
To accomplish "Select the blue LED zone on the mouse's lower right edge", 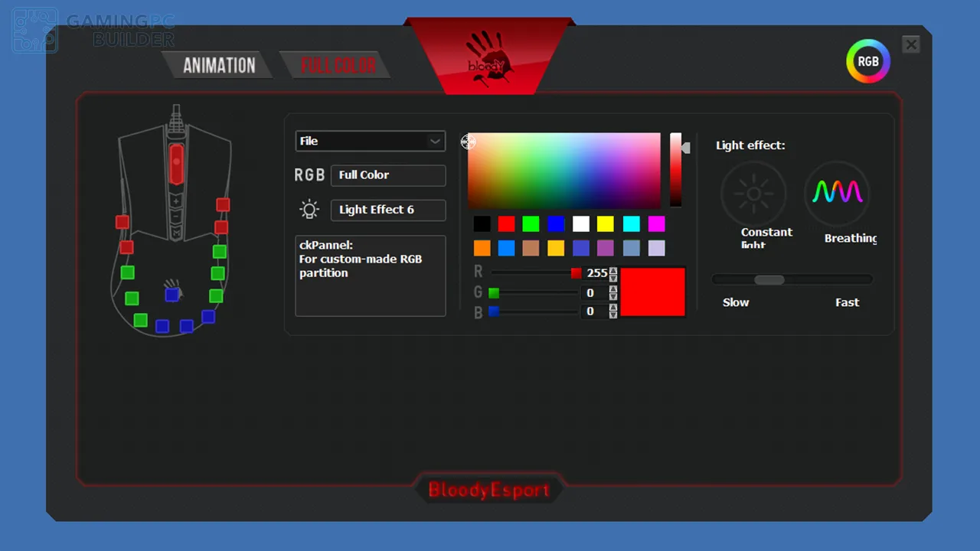I will (207, 316).
